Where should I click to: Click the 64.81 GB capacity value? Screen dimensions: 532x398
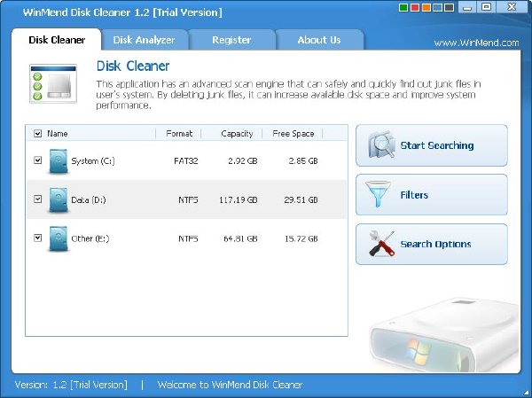[x=240, y=238]
